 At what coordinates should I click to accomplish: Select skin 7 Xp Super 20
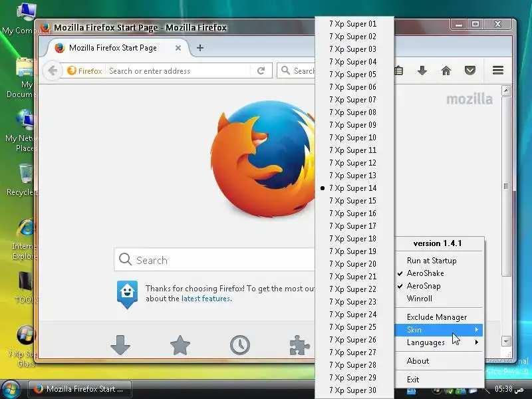point(354,263)
